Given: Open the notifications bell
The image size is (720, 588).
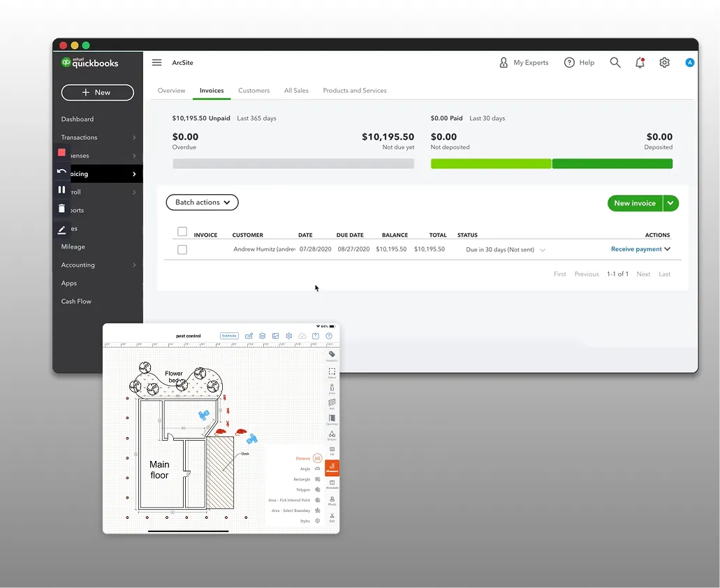Looking at the screenshot, I should click(x=640, y=63).
